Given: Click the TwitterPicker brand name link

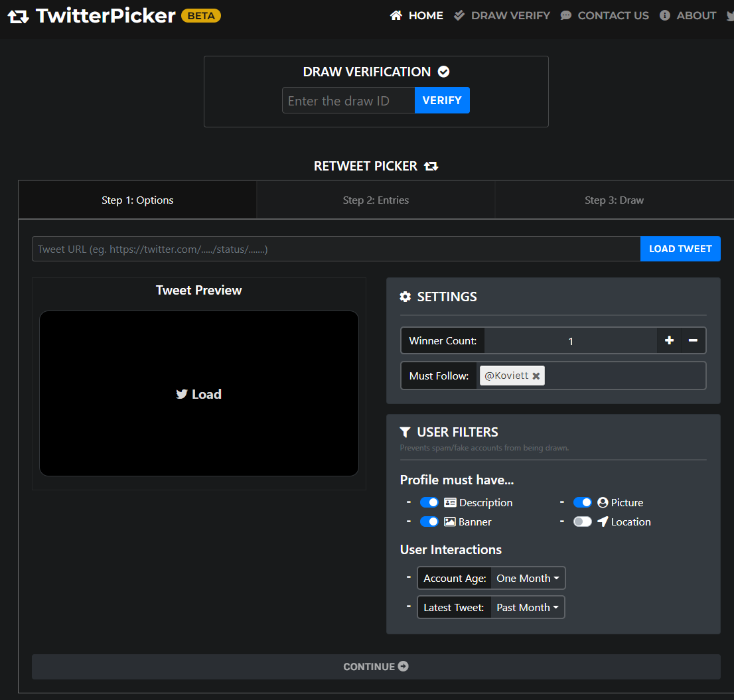Looking at the screenshot, I should 106,16.
